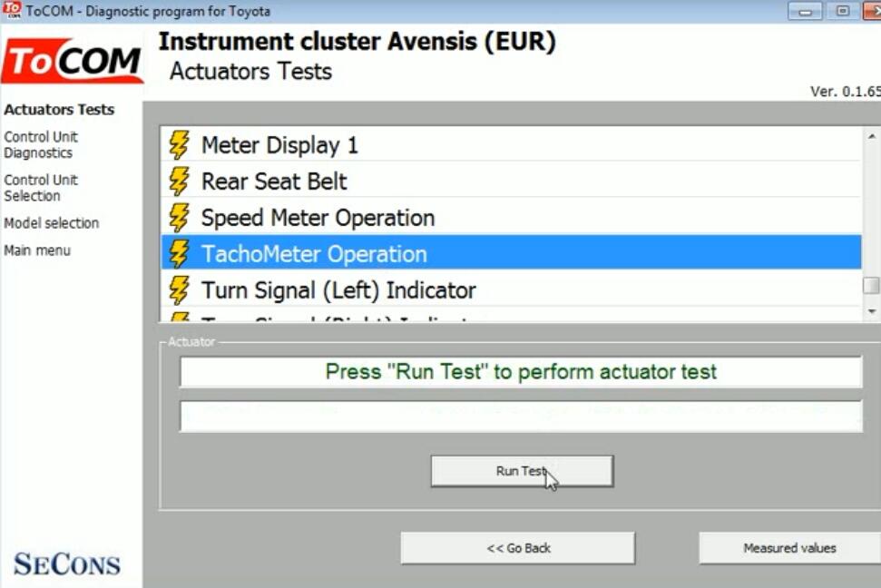Viewport: 881px width, 588px height.
Task: Click lightning icon beside TachoMeter Operation
Action: pos(180,254)
